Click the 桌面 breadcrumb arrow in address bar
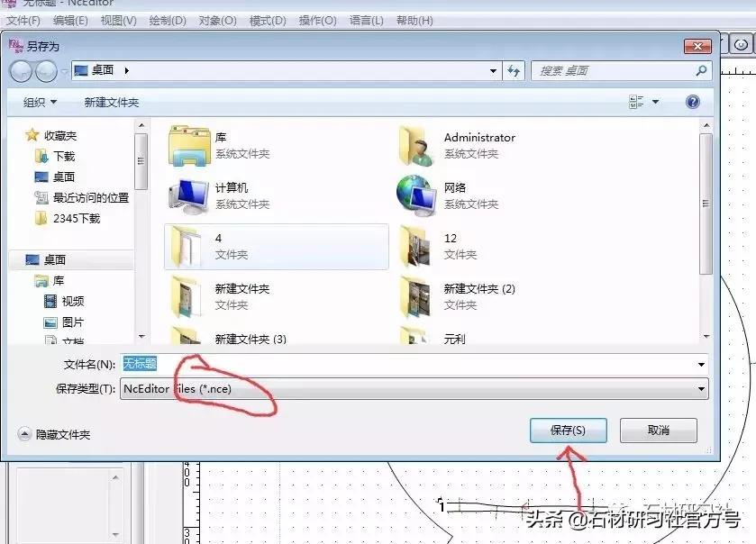The width and height of the screenshot is (756, 544). [126, 71]
